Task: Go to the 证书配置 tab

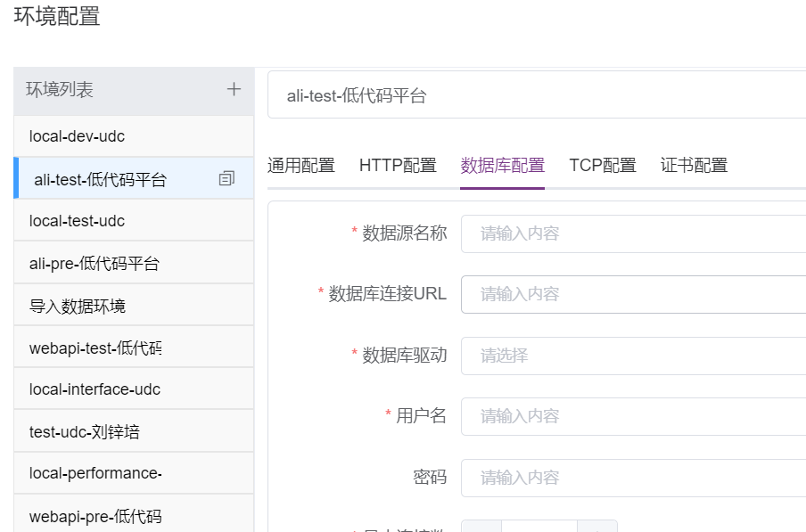Action: tap(694, 165)
